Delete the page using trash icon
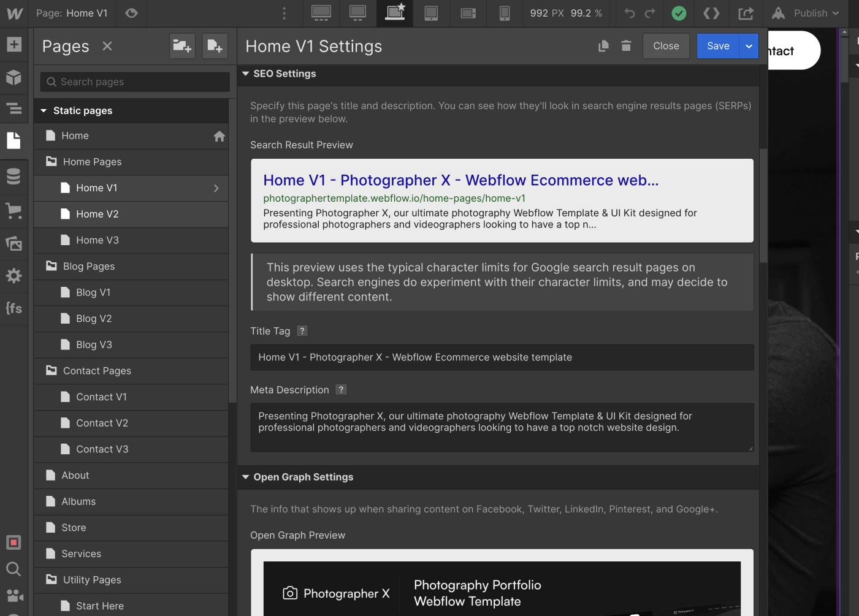 point(626,46)
